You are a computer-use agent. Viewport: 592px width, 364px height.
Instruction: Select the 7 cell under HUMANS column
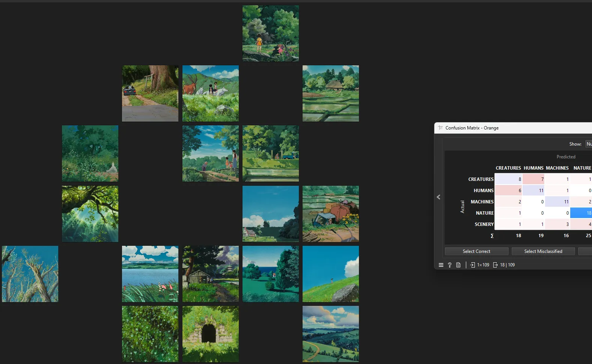(533, 179)
